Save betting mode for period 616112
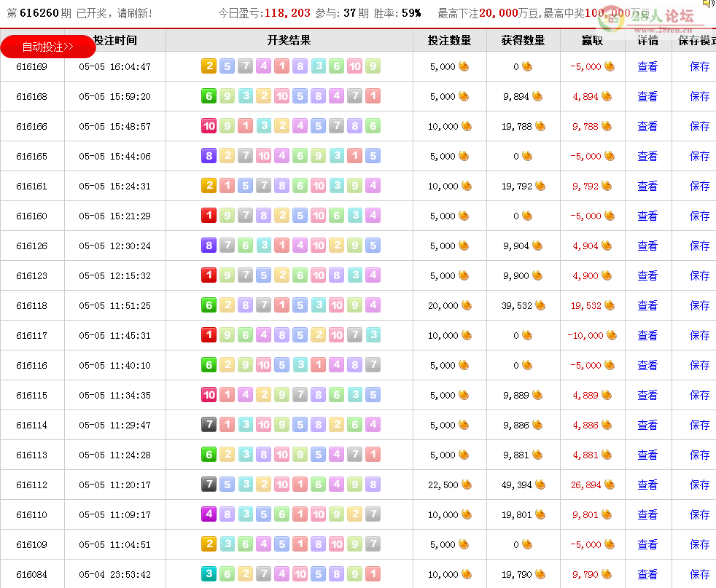Image resolution: width=716 pixels, height=588 pixels. pos(699,485)
